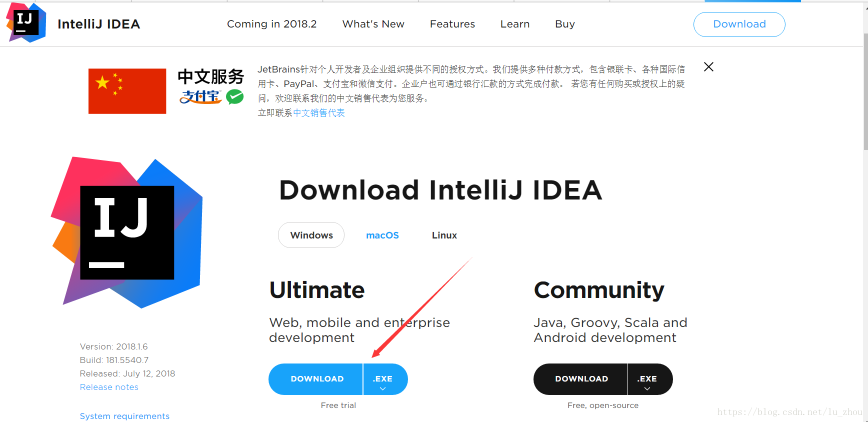Screen dimensions: 868x422
Task: Click the IntelliJ IDEA title text in header
Action: [x=98, y=24]
